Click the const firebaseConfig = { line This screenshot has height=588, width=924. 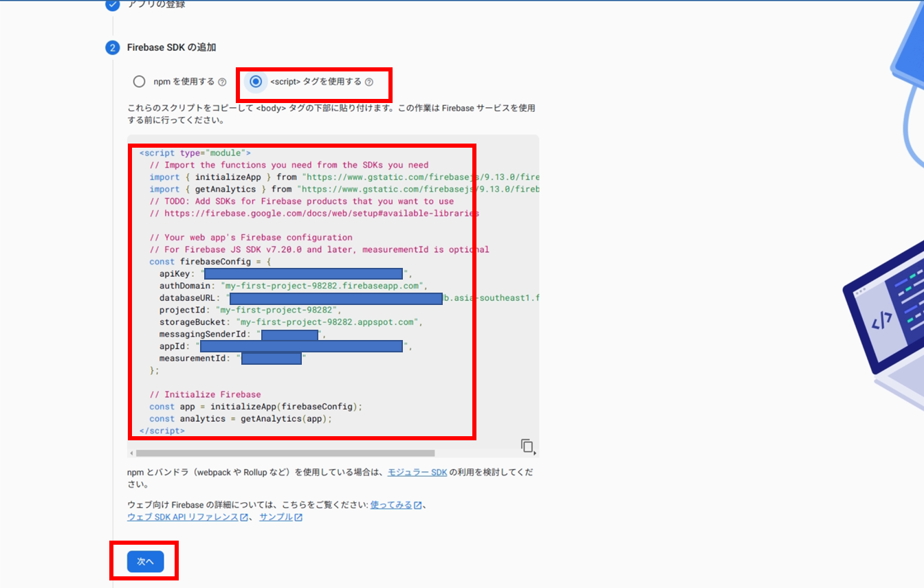click(210, 262)
